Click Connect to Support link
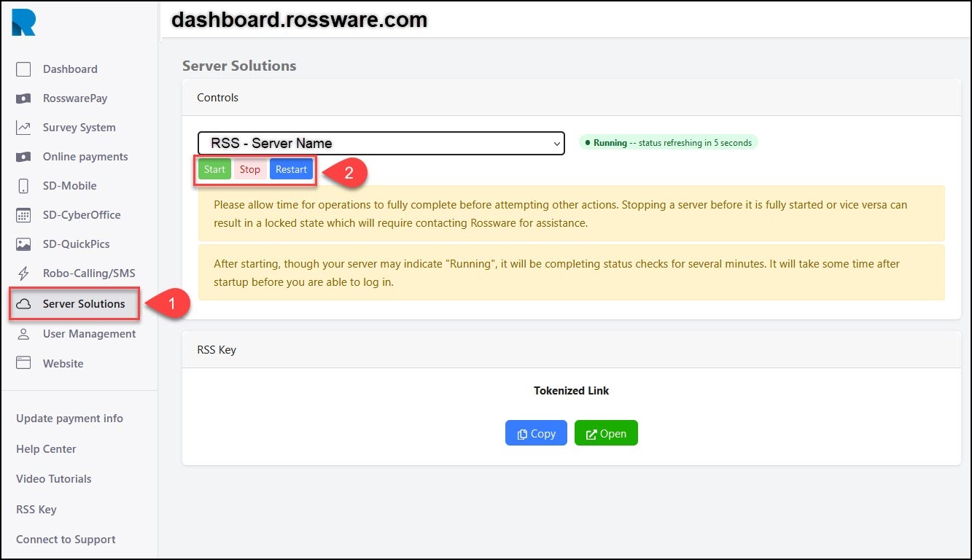 (x=66, y=540)
